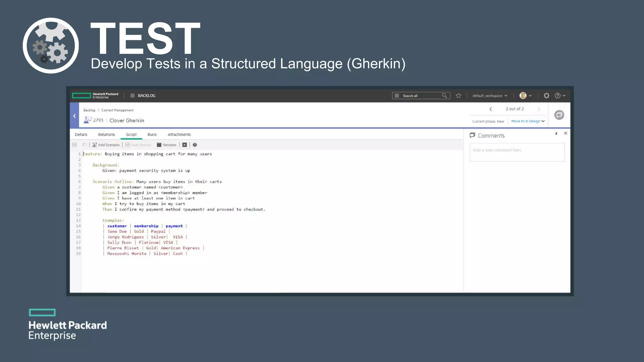The image size is (644, 362).
Task: Click the Add Scenario button
Action: tap(106, 145)
